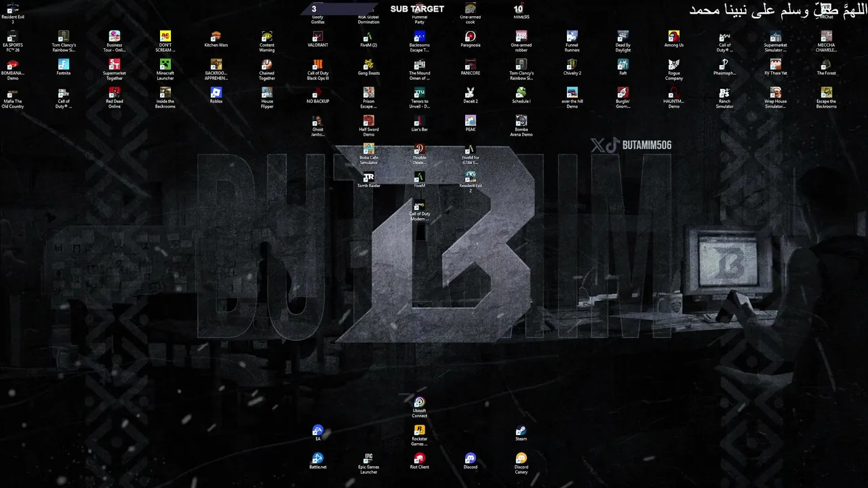Open the Epic Games Launcher icon

369,464
